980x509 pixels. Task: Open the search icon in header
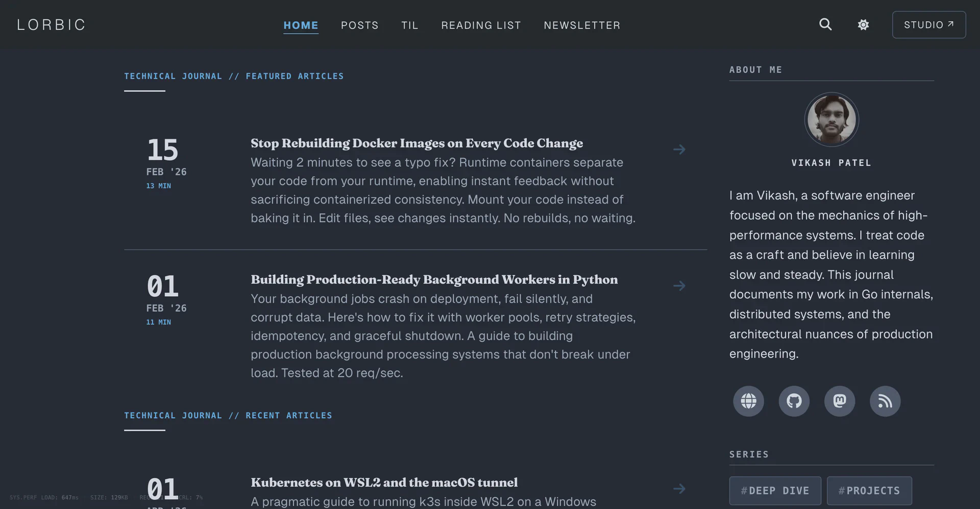[825, 24]
